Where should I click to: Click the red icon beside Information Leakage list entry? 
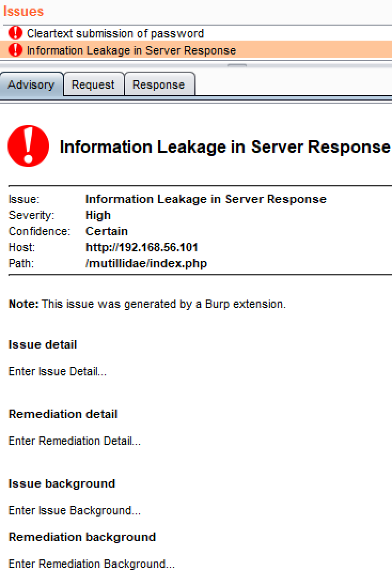coord(17,50)
